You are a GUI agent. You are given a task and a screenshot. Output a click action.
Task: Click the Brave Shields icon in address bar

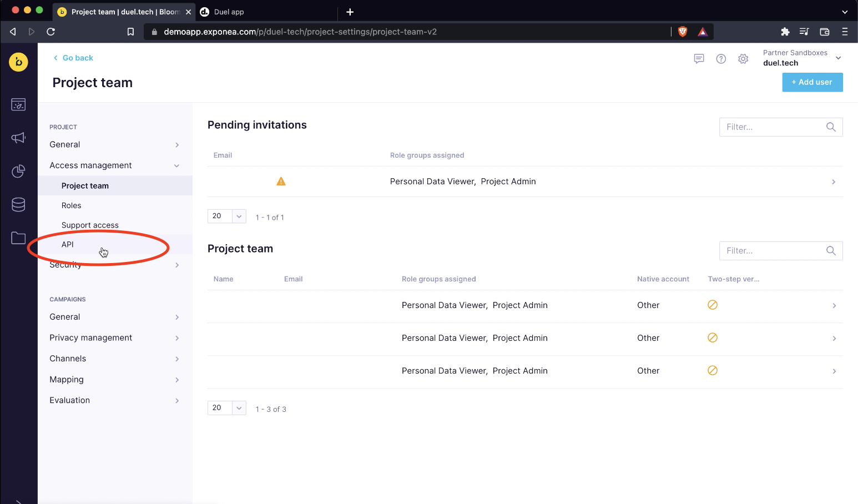683,32
